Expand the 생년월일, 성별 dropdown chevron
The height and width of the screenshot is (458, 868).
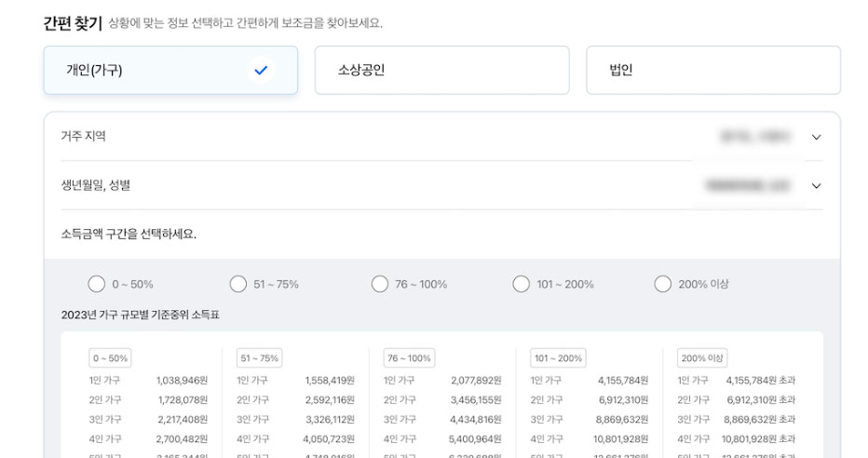[816, 186]
